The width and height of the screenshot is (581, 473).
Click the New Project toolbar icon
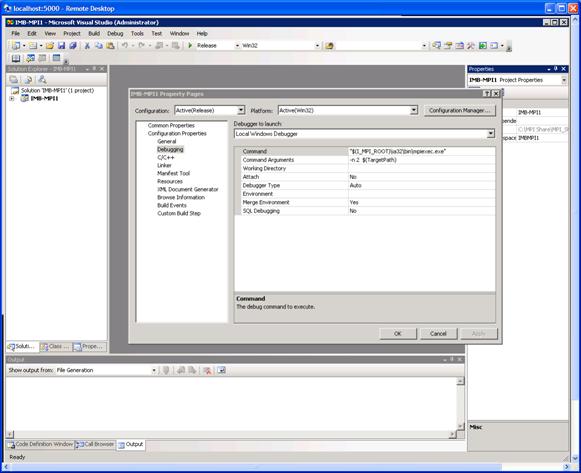point(16,46)
